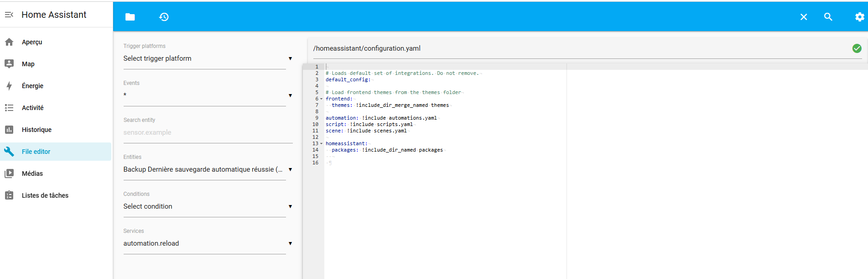
Task: Collapse the homeassistant block on line 13
Action: (x=321, y=144)
